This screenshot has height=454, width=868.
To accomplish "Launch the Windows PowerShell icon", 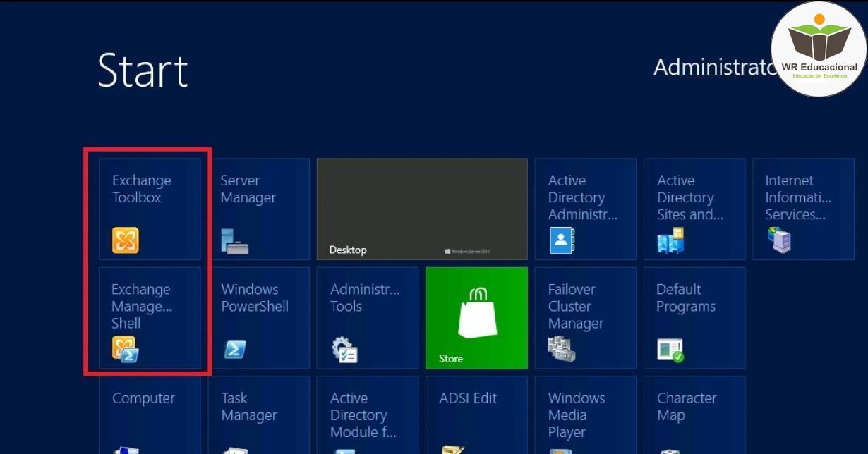I will point(234,349).
